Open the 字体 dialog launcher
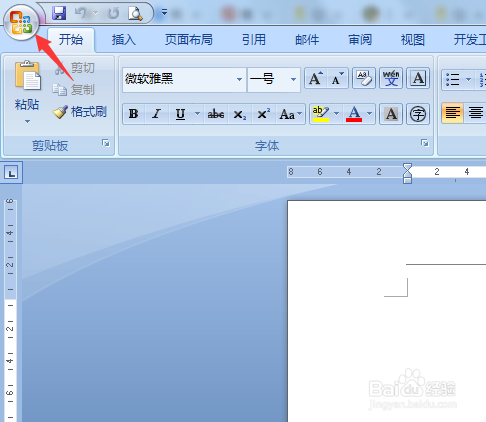Viewport: 486px width, 422px height. click(425, 143)
